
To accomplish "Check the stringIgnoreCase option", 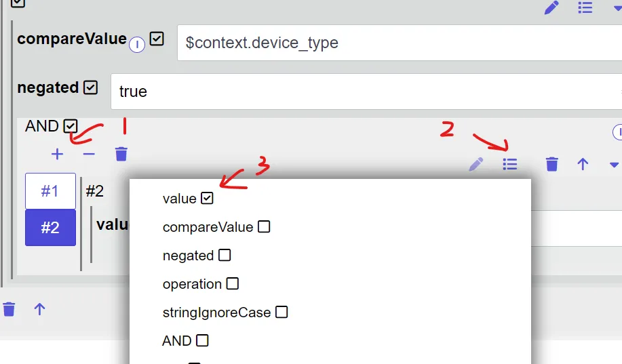I will (281, 312).
